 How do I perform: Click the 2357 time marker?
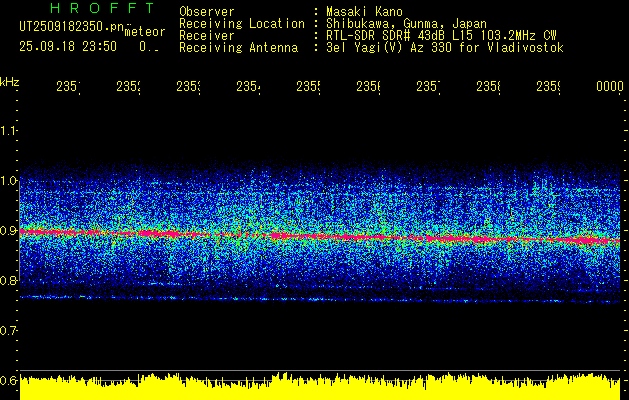click(x=428, y=86)
